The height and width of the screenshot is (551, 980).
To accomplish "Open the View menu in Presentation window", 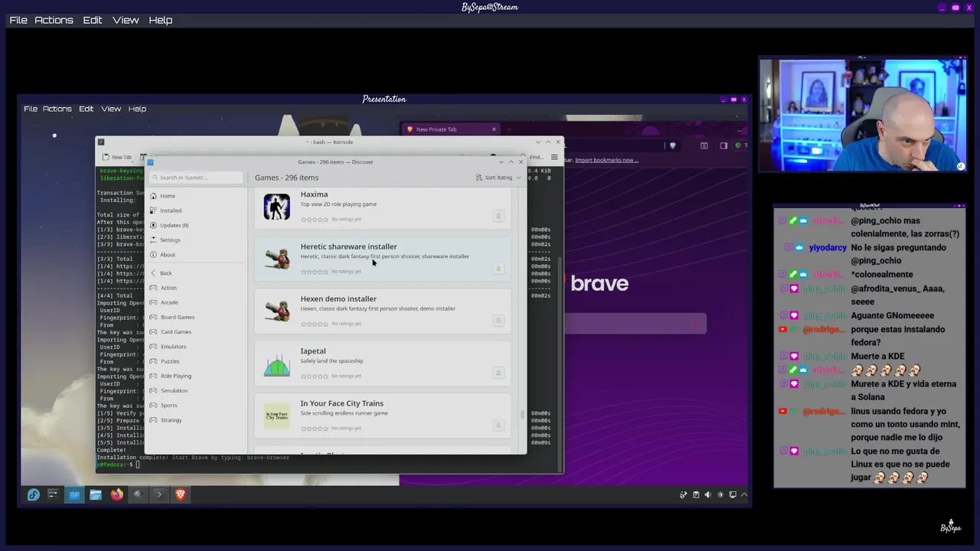I will click(111, 109).
